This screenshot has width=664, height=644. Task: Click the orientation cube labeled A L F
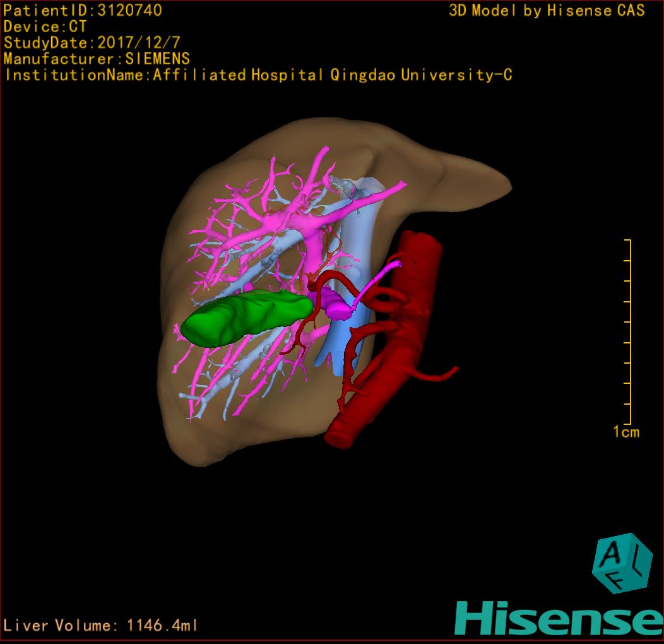(622, 563)
